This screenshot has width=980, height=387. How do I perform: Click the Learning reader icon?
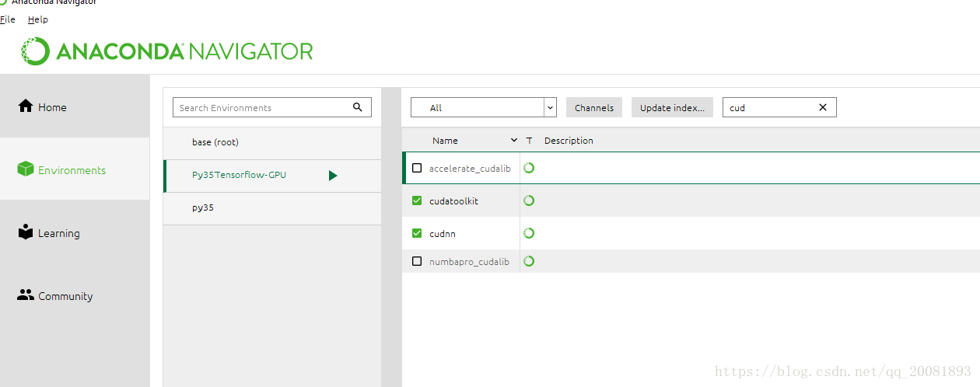[x=26, y=232]
